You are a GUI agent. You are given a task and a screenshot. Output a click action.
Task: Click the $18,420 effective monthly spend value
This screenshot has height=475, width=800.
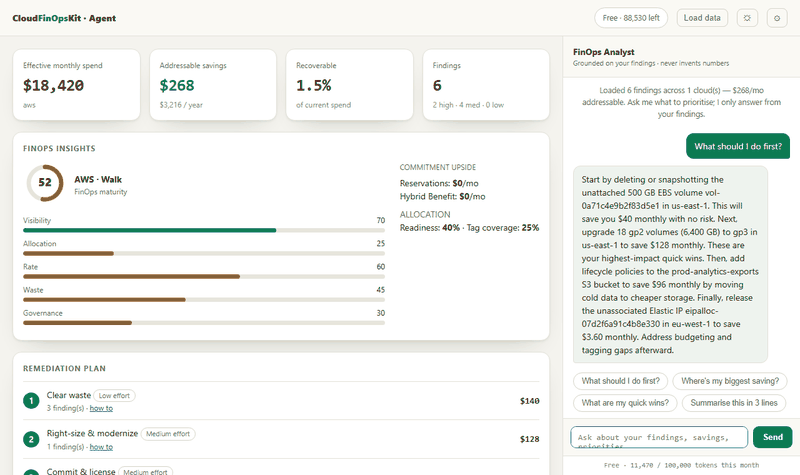[x=54, y=86]
